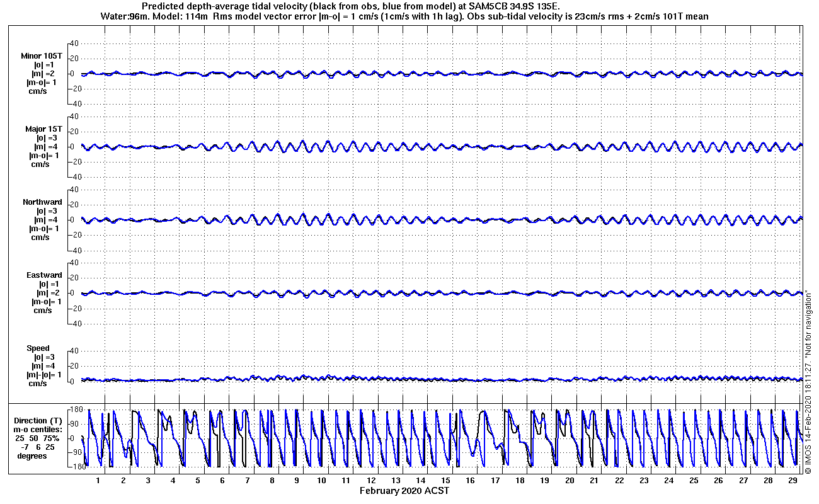Select the 'Water:96m. Model: 114m' subtitle line

pos(404,16)
